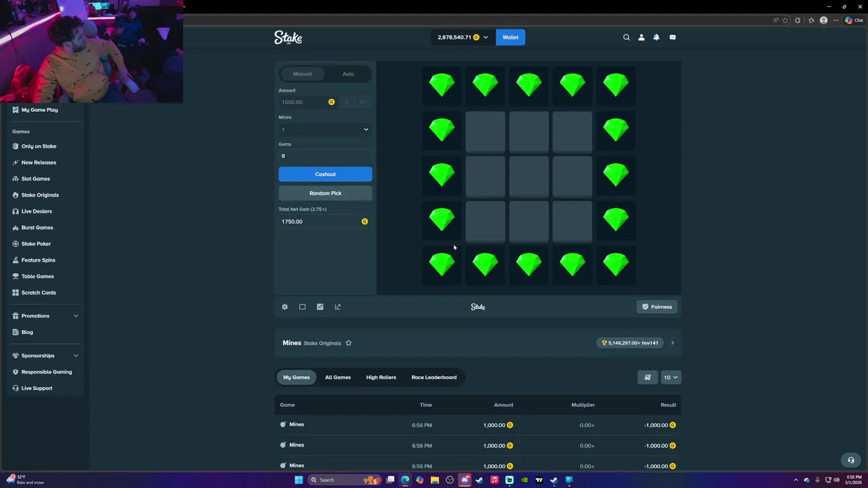
Task: Double the bet with 2× button
Action: 363,102
